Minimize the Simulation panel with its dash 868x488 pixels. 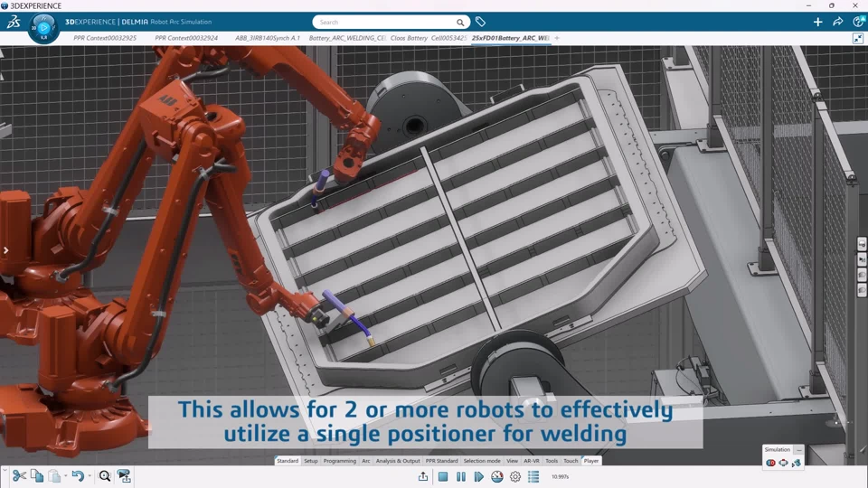coord(798,450)
